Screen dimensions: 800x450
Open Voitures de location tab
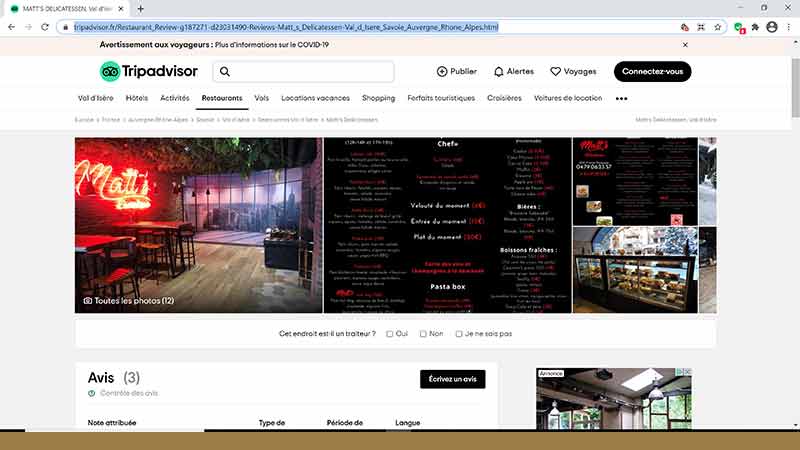568,98
